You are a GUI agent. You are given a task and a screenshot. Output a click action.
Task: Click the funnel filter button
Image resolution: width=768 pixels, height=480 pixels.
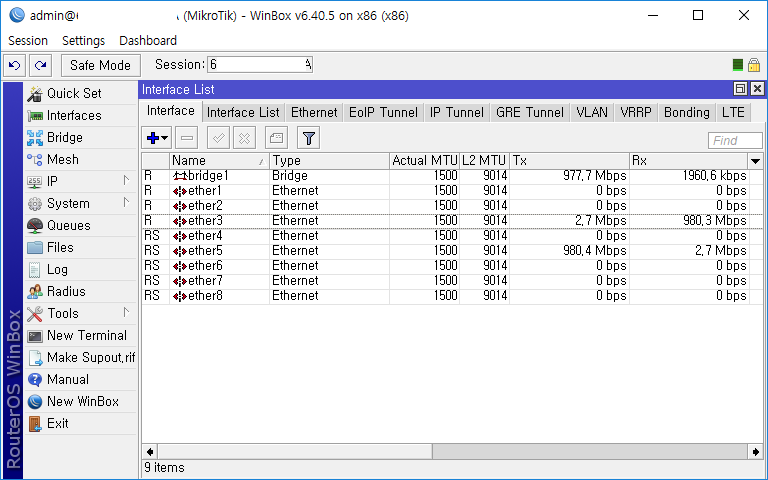309,139
